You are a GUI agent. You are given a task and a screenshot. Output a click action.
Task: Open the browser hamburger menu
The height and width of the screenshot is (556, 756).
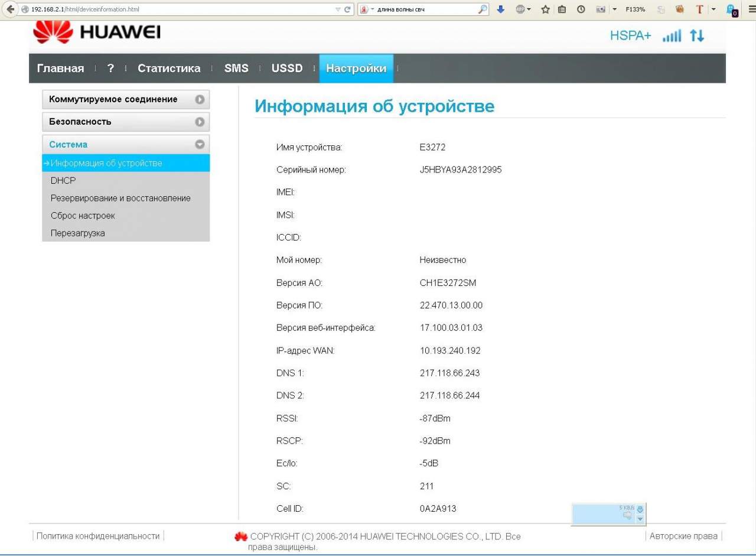pos(751,9)
